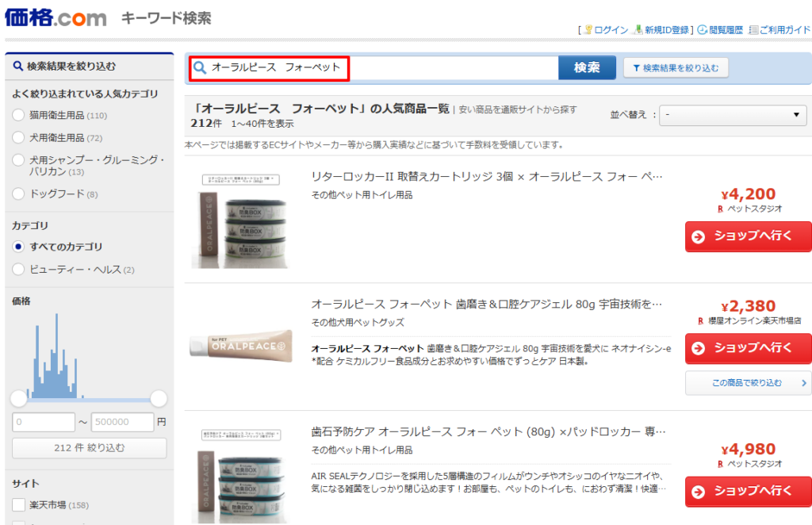The width and height of the screenshot is (812, 525).
Task: Check the 楽天市場 site checkbox
Action: click(x=19, y=505)
